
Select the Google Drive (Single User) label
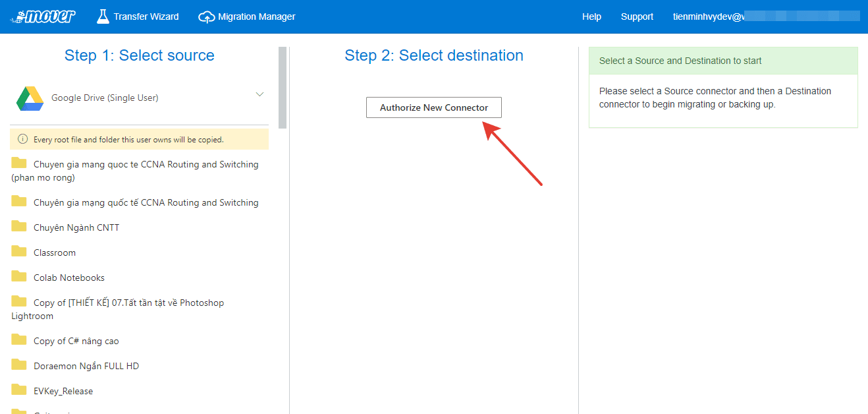(x=105, y=98)
